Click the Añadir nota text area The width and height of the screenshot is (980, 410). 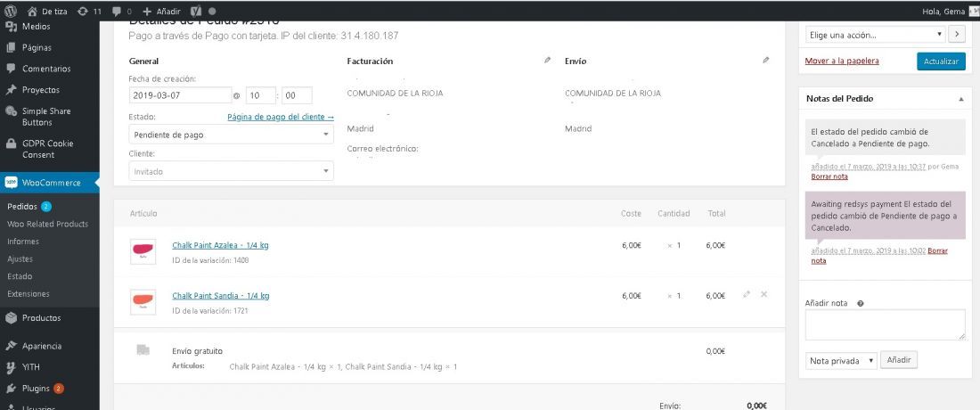(x=885, y=325)
